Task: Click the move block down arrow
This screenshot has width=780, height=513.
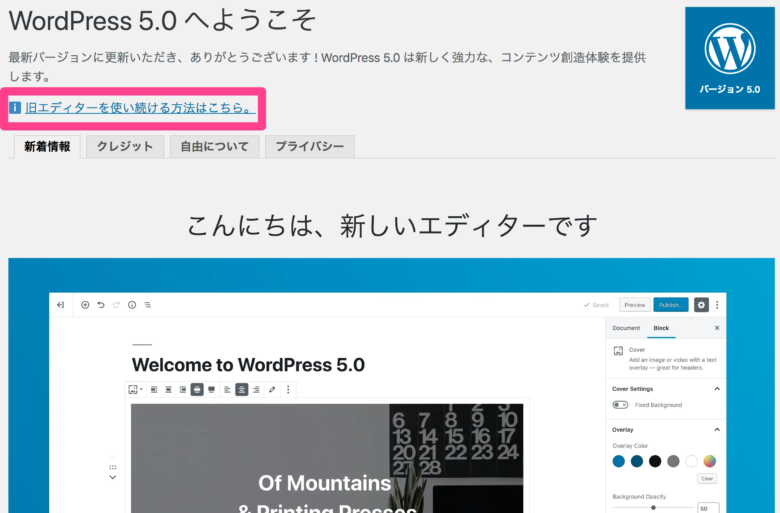Action: [112, 477]
